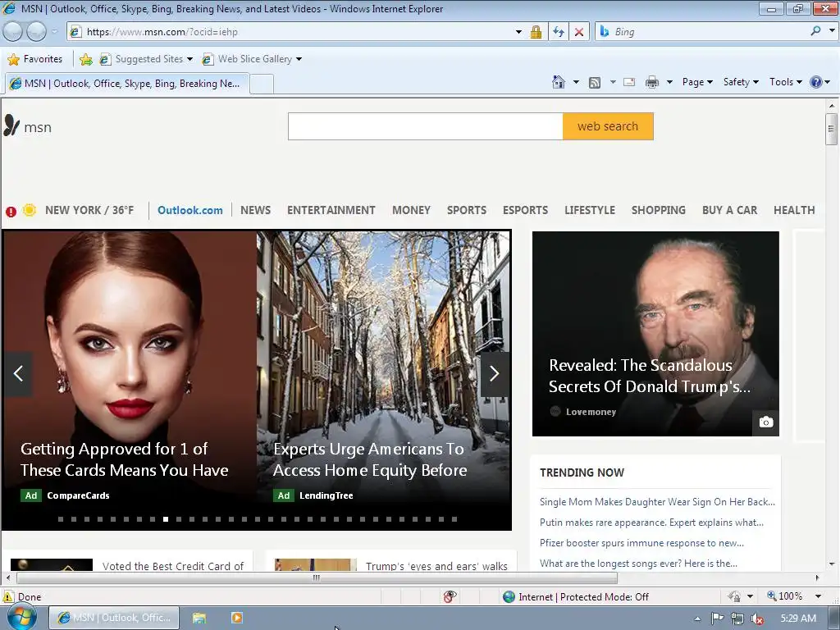Open the Tools menu
Image resolution: width=840 pixels, height=630 pixels.
(x=786, y=82)
